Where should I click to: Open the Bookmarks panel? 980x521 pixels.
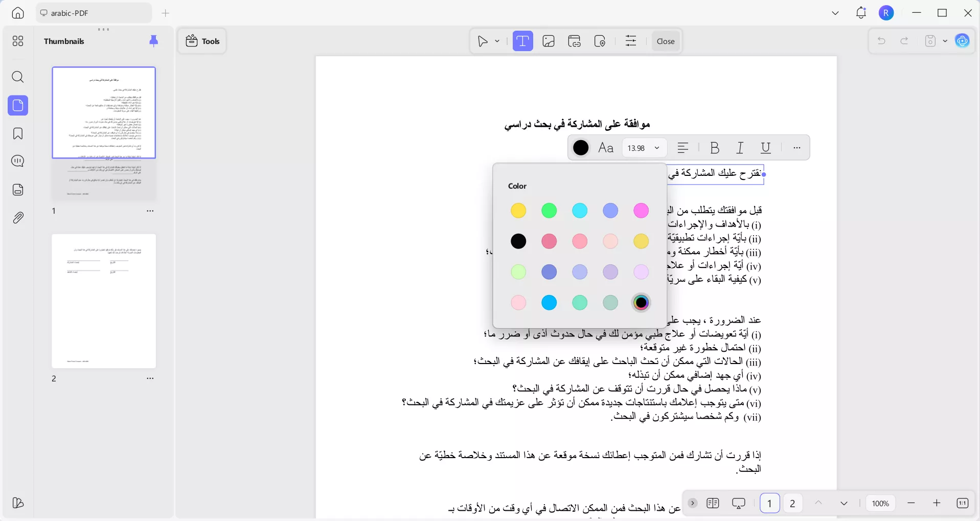17,133
